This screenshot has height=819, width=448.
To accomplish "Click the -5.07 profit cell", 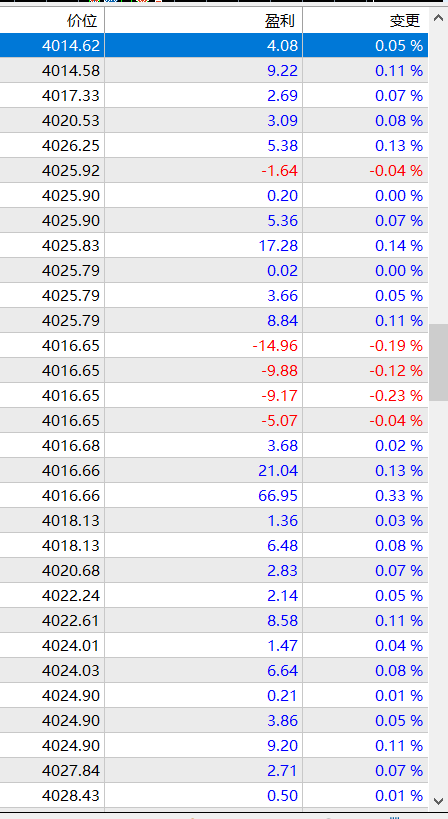I will [x=204, y=420].
